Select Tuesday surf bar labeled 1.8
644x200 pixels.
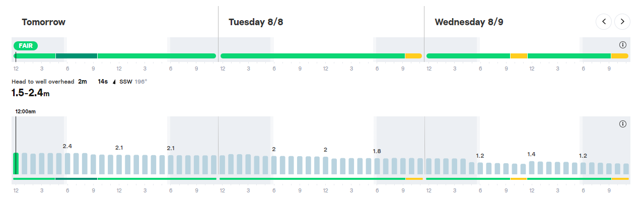[377, 166]
